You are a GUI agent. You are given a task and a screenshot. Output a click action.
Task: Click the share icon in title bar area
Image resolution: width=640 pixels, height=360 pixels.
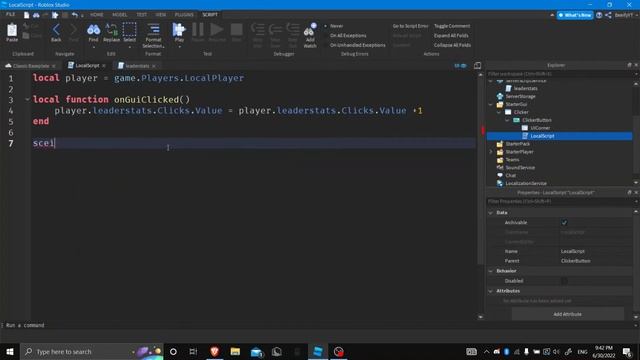pos(608,15)
